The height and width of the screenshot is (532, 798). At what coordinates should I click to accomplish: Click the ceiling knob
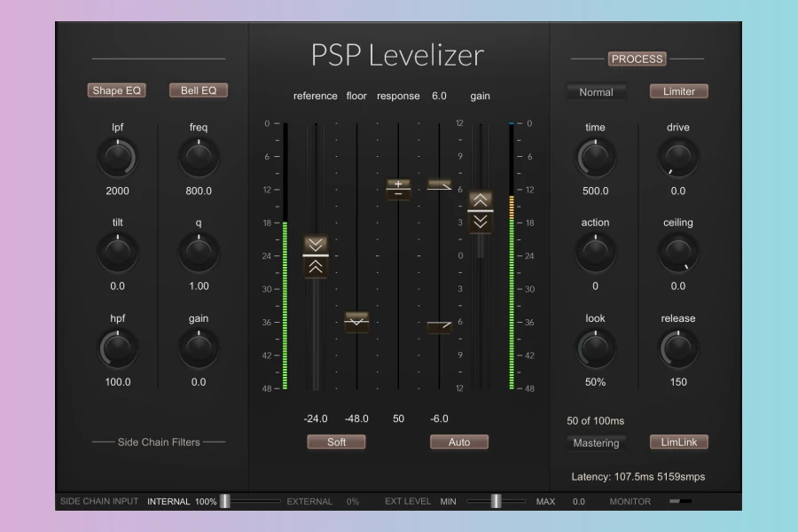click(x=678, y=253)
